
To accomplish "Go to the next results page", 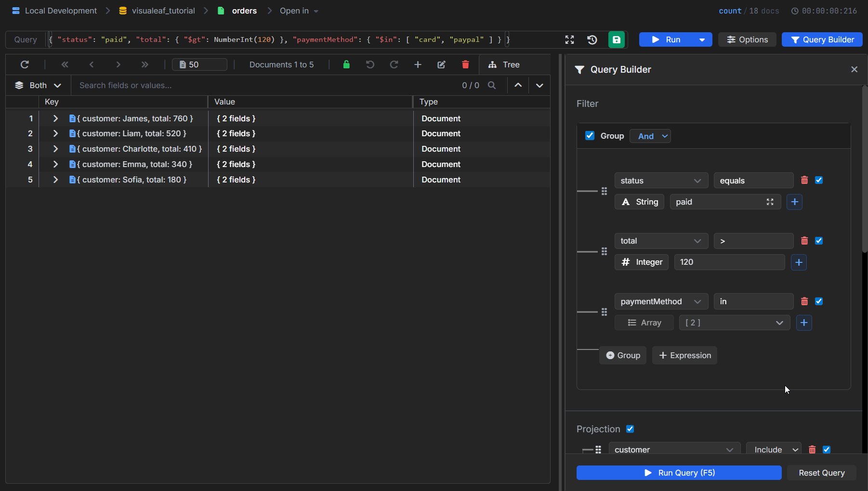I will (x=118, y=65).
